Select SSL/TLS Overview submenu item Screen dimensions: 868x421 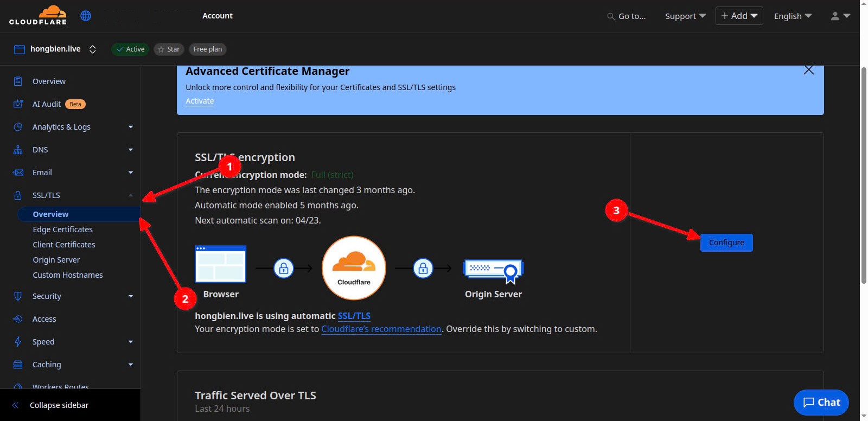(x=79, y=214)
